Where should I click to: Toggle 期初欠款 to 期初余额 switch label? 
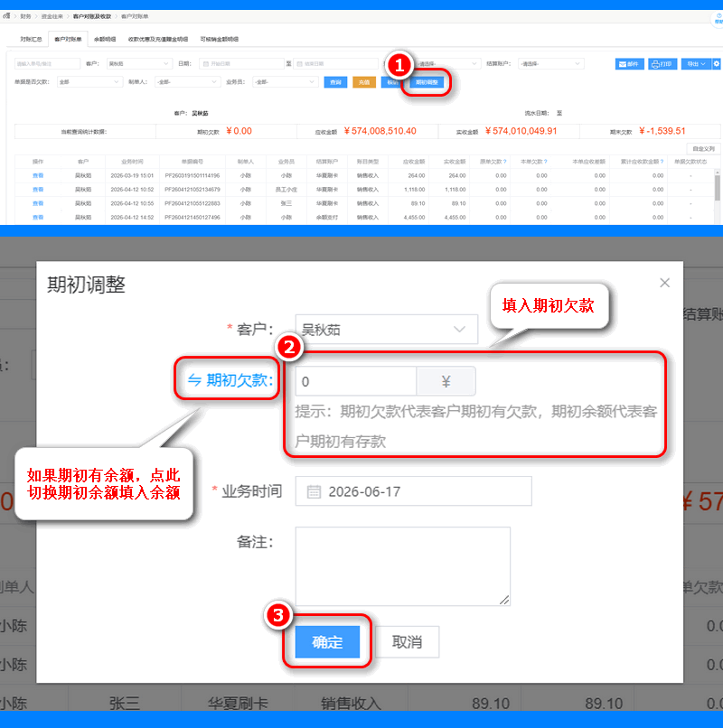click(230, 380)
